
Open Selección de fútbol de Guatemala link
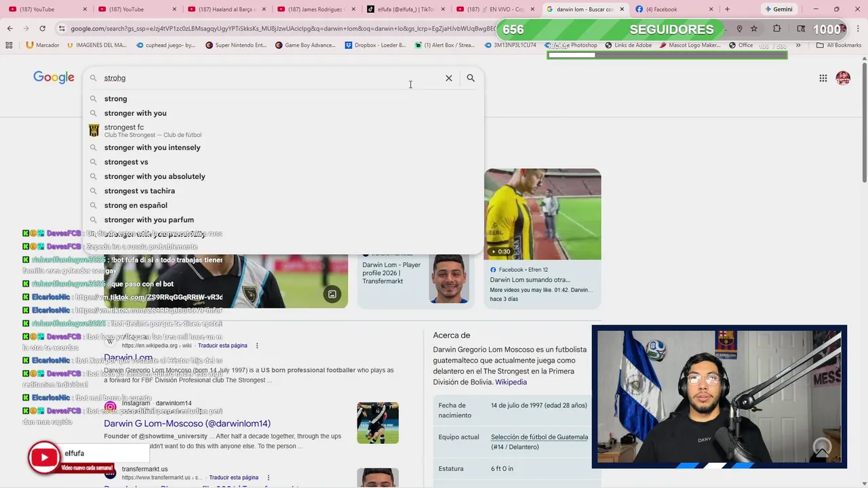(x=539, y=437)
